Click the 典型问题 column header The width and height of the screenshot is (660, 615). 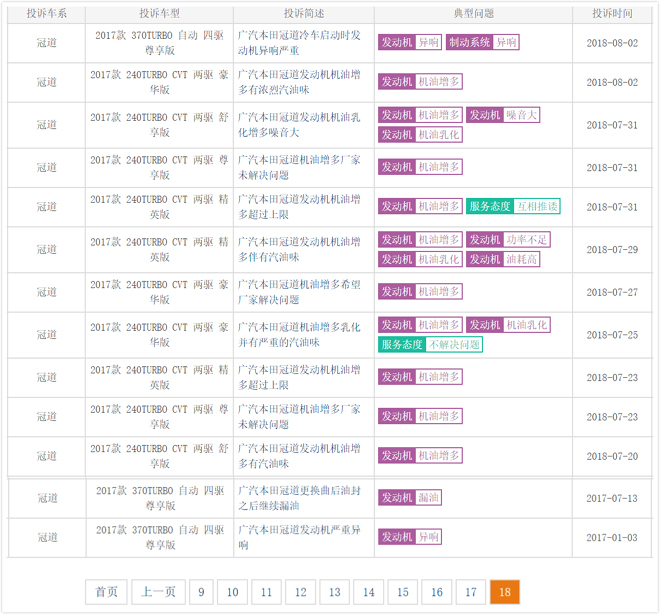point(474,14)
